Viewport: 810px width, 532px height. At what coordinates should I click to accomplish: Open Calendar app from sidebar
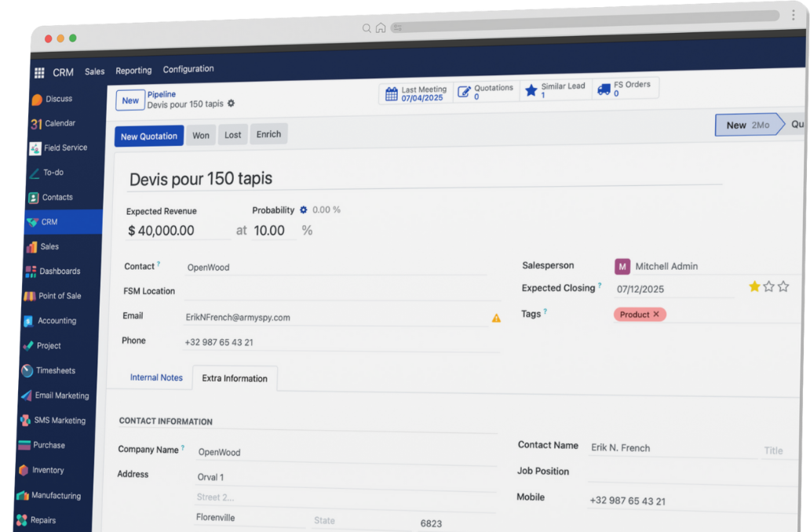tap(59, 123)
